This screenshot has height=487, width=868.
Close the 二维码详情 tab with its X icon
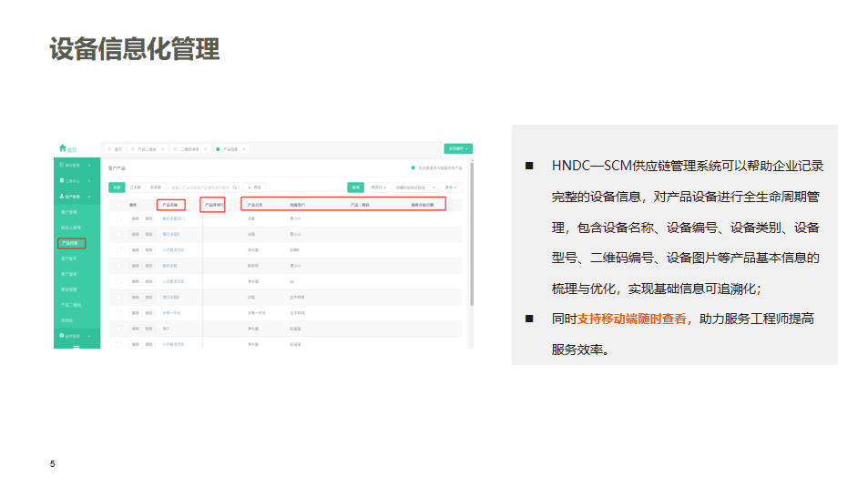coord(206,148)
